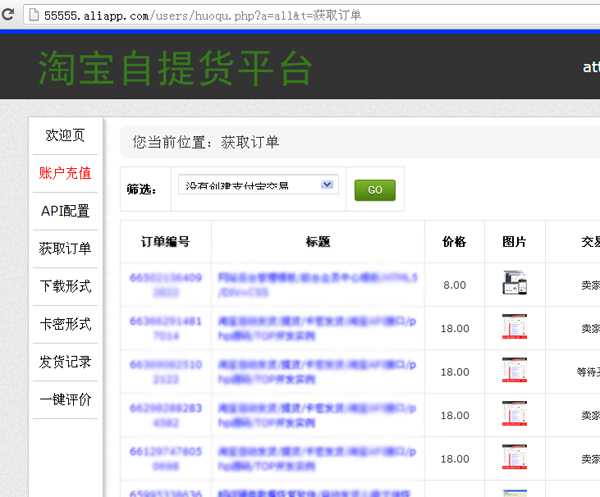Click the 标题 column header

(318, 242)
